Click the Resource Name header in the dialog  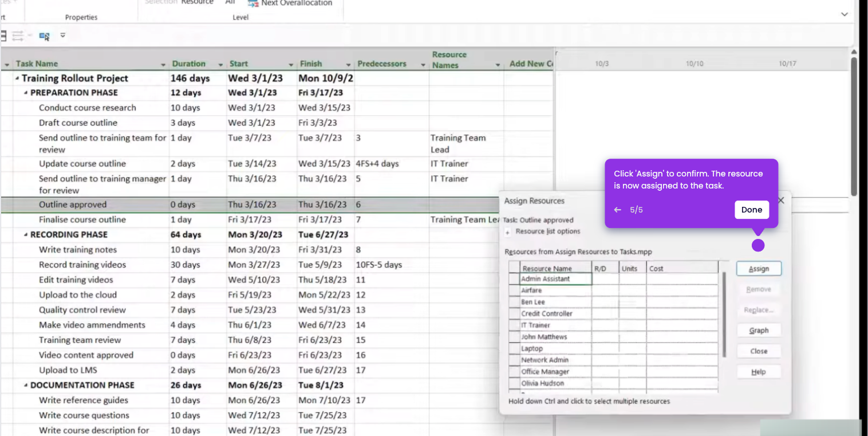pos(556,268)
